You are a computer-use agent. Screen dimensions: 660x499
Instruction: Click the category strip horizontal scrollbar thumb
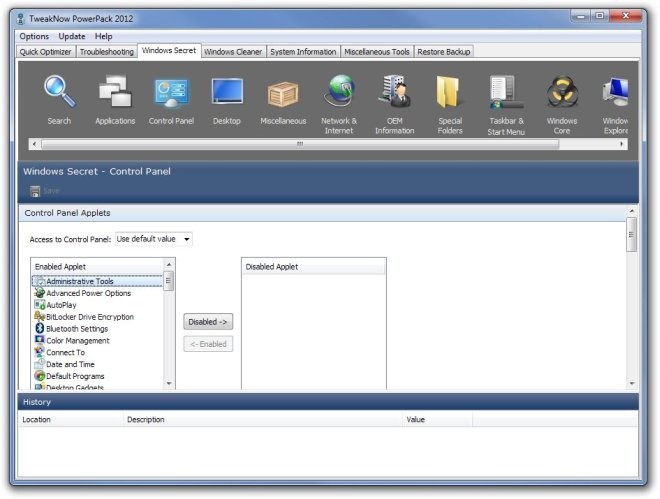300,144
